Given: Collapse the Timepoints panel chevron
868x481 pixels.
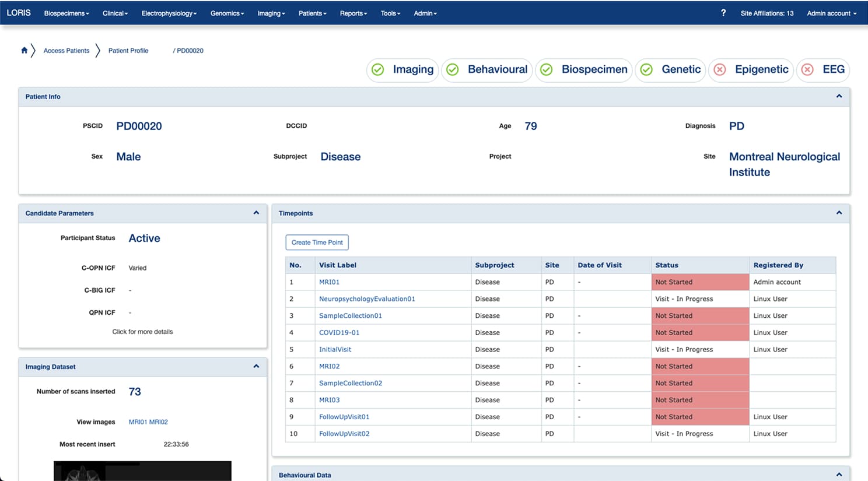Looking at the screenshot, I should pyautogui.click(x=839, y=213).
